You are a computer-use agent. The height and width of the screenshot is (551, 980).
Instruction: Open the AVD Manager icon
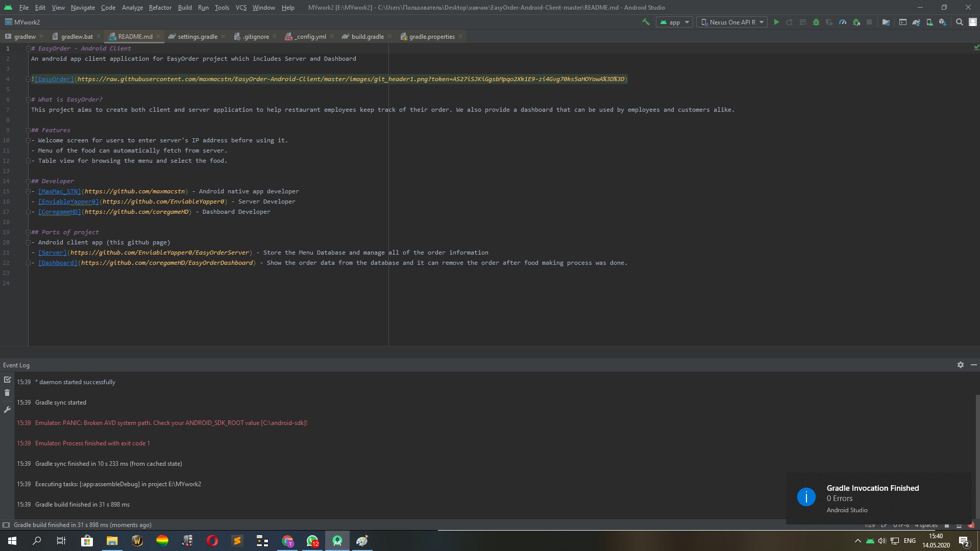pos(929,22)
